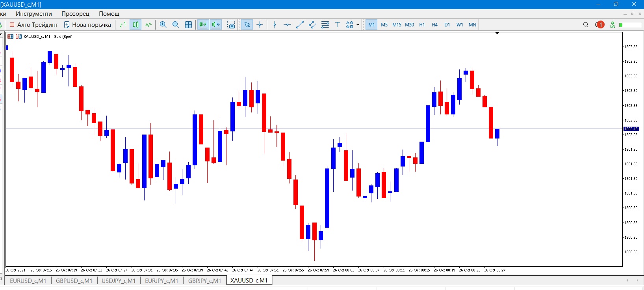Screen dimensions: 644x290
Task: Click XAUUSD_c, M1: Gold (Spot) title
Action: (x=48, y=36)
